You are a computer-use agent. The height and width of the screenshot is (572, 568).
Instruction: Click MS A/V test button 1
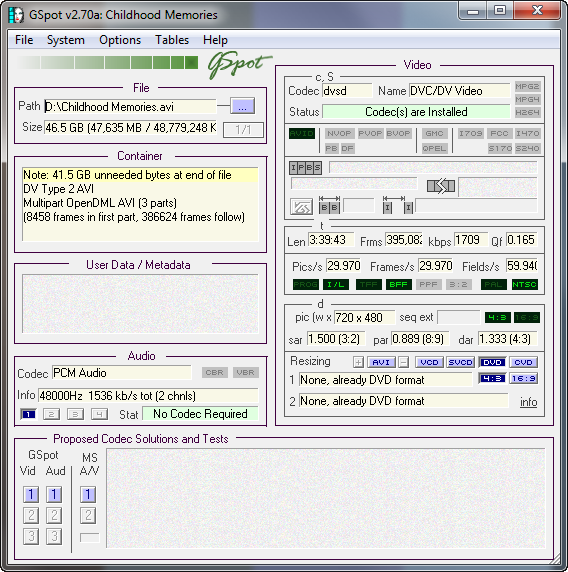point(88,495)
